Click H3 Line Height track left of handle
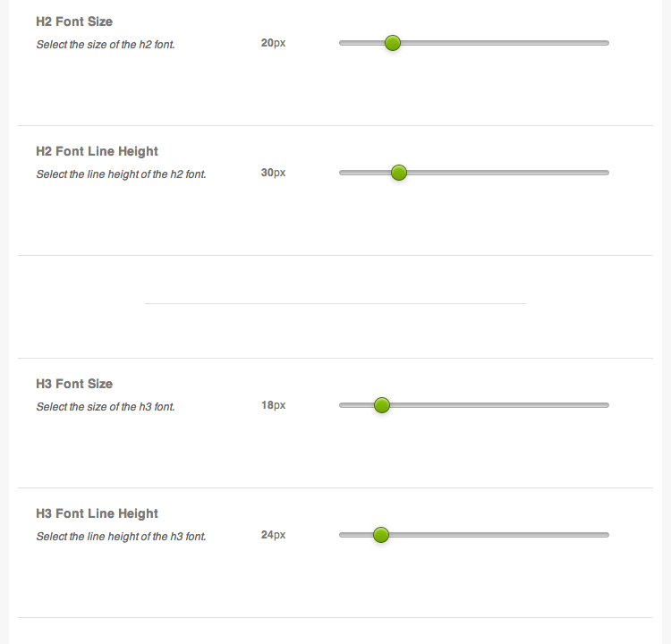671x644 pixels. pos(355,535)
